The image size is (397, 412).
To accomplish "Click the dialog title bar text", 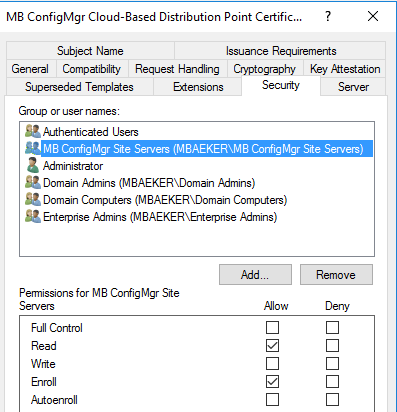I will coord(154,17).
